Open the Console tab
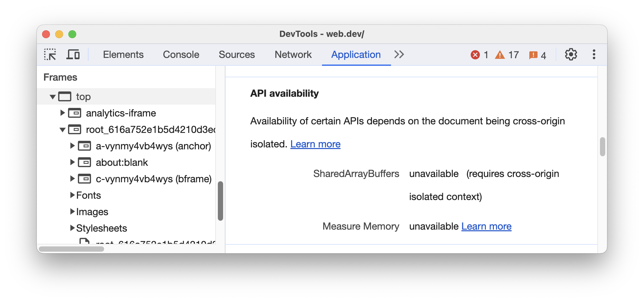The width and height of the screenshot is (644, 302). [180, 54]
